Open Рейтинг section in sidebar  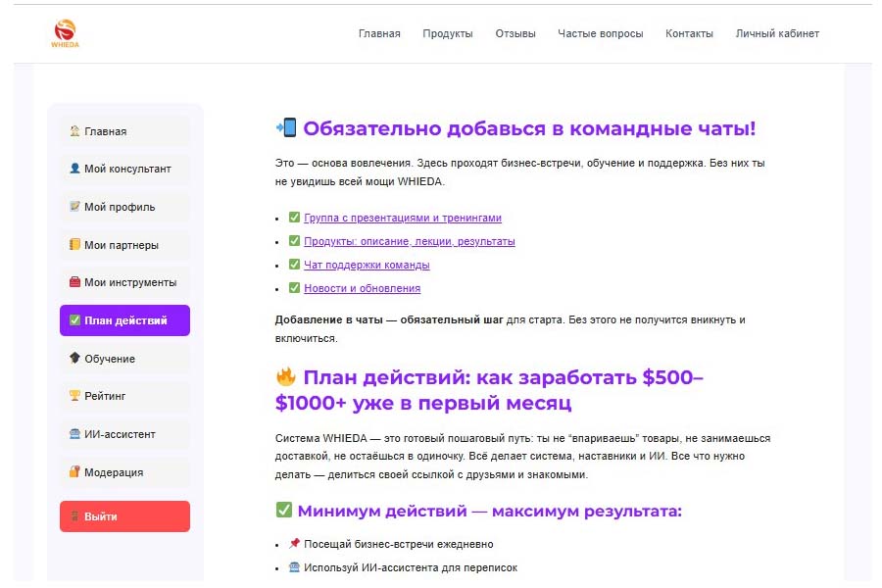124,396
